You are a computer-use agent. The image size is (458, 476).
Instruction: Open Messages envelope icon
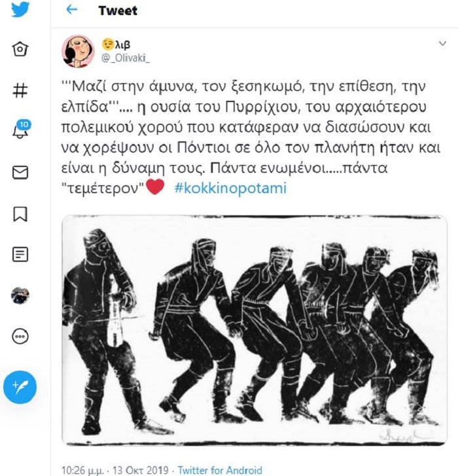20,172
